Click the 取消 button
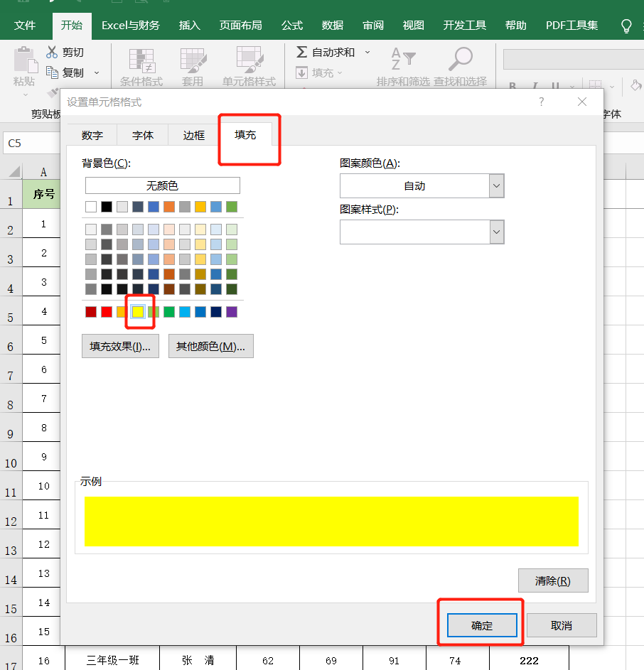The image size is (644, 670). click(562, 625)
